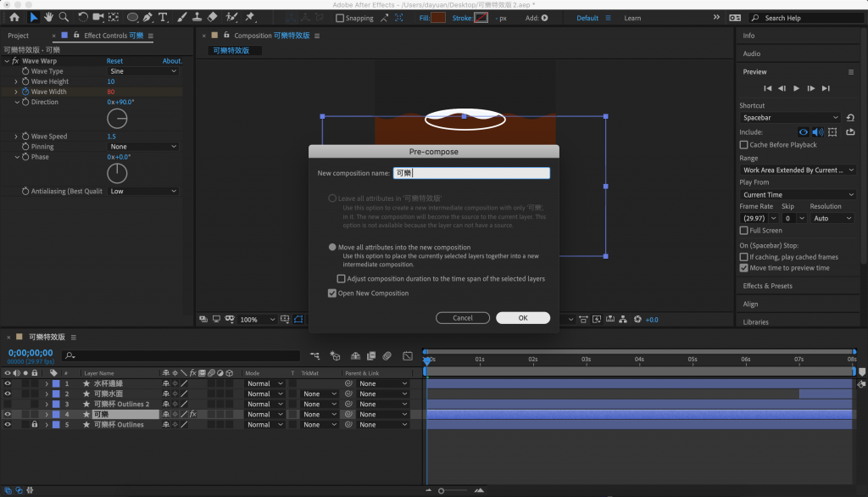Confirm pre-compose with OK button
Screen dimensions: 868x497
click(523, 318)
